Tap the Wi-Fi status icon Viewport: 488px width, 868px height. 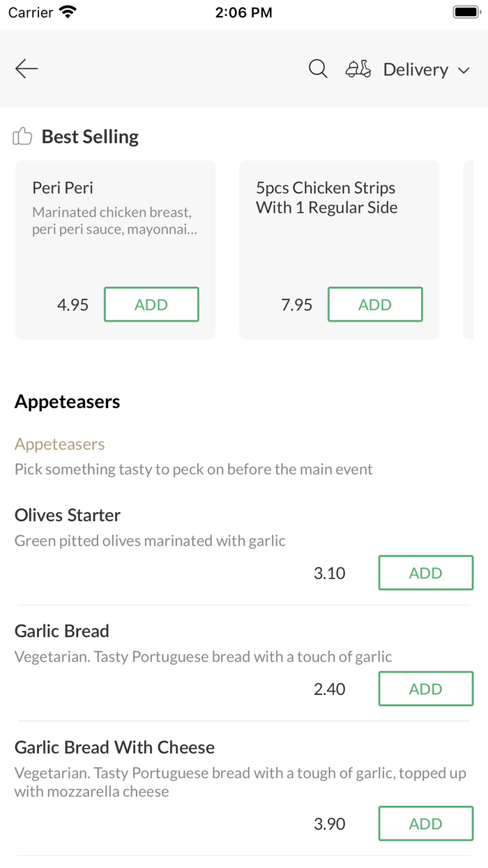click(68, 12)
